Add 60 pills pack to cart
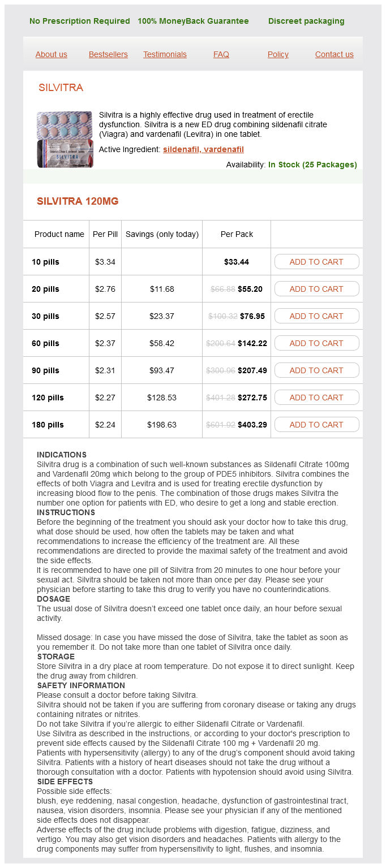386x868 pixels. pyautogui.click(x=316, y=343)
